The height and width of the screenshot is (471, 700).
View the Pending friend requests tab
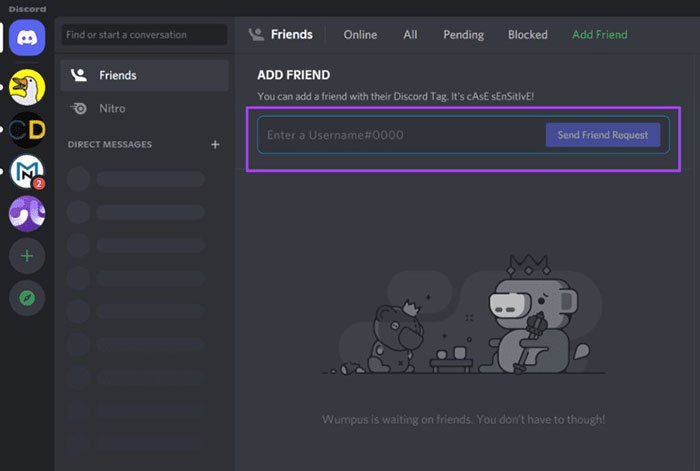(463, 35)
